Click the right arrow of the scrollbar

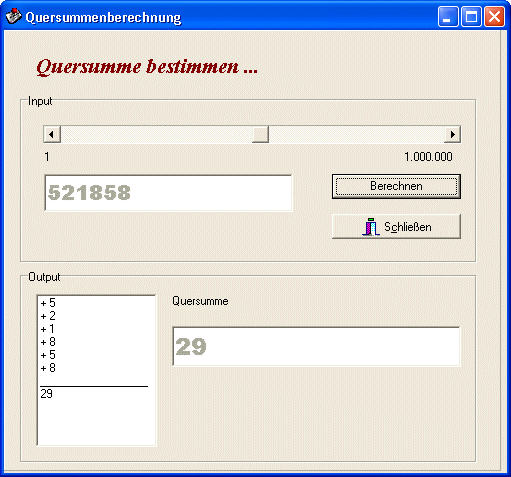pos(452,134)
